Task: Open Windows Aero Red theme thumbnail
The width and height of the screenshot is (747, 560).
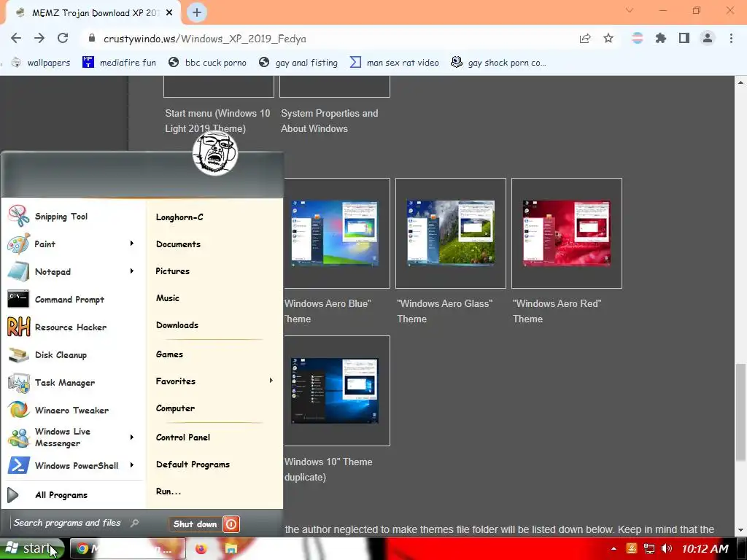Action: (566, 233)
